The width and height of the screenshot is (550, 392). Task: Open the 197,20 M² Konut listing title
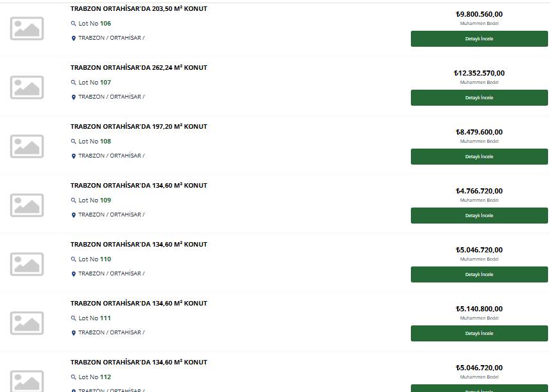[139, 126]
